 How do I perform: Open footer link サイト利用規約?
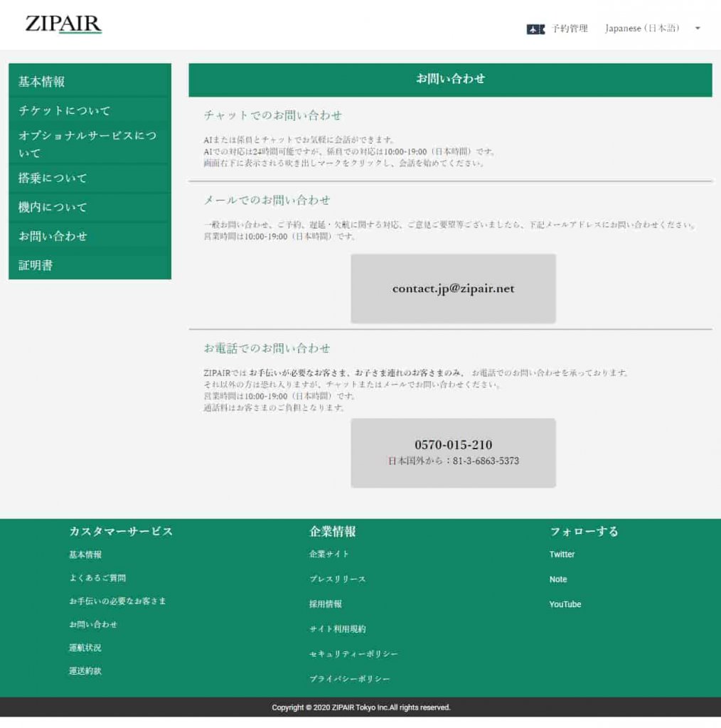[x=338, y=629]
